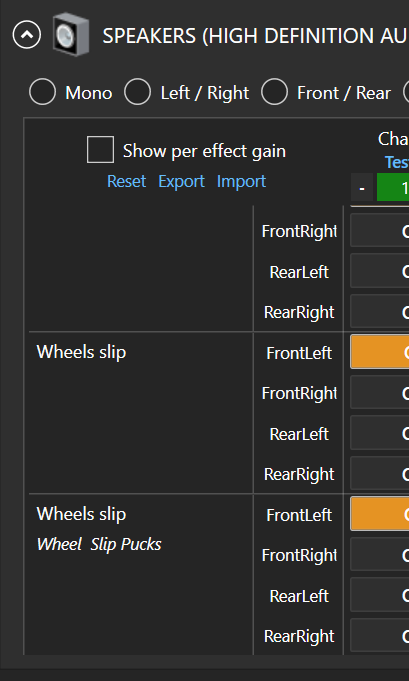Toggle RearRight cell for Wheel Slip Pucks

point(379,635)
